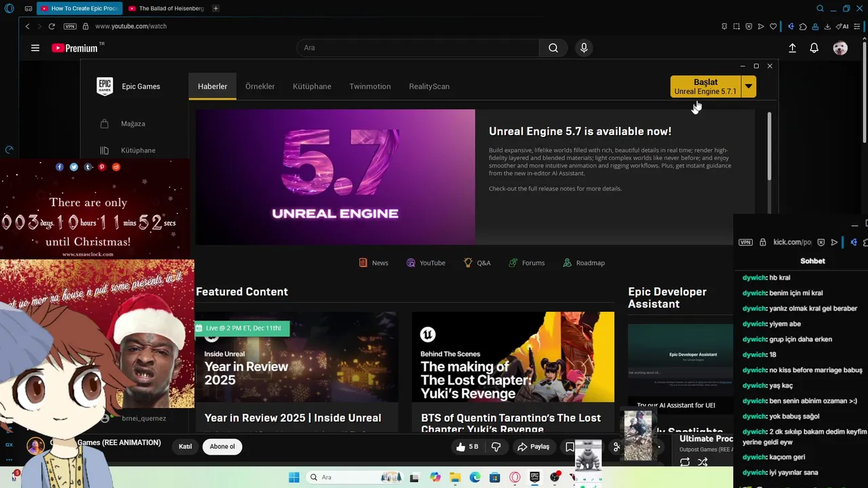Open Windows Start button

[294, 477]
